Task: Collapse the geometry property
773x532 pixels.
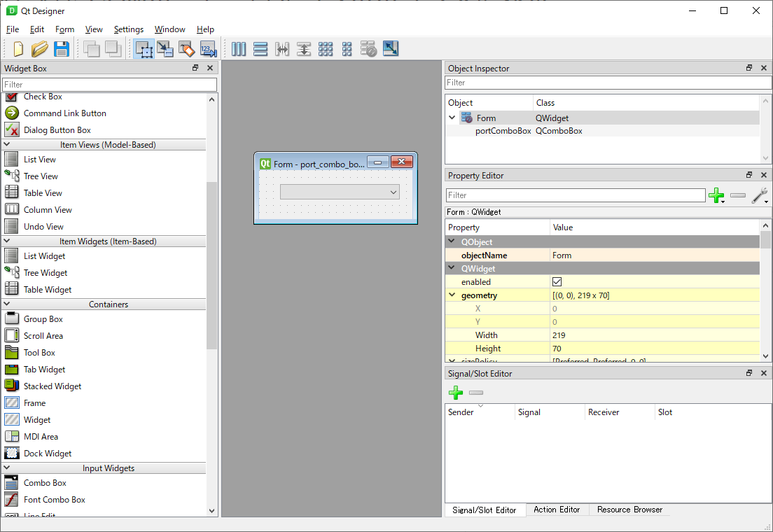Action: coord(452,295)
